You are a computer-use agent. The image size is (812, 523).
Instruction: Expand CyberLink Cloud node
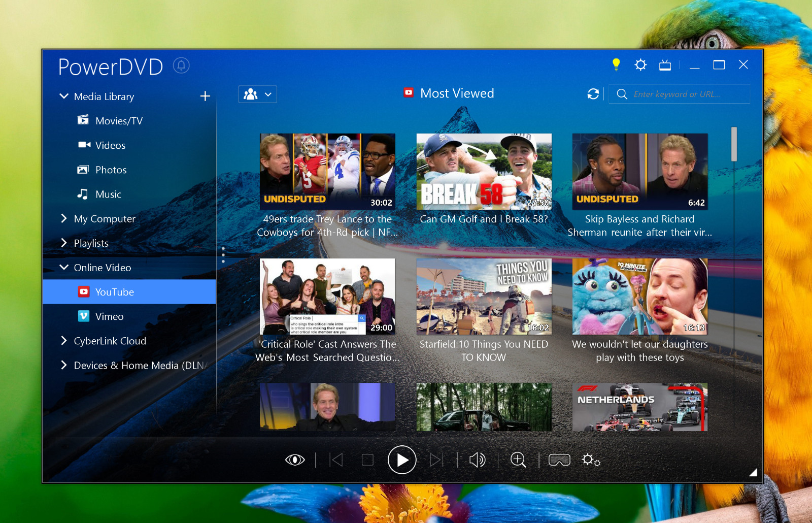[64, 341]
